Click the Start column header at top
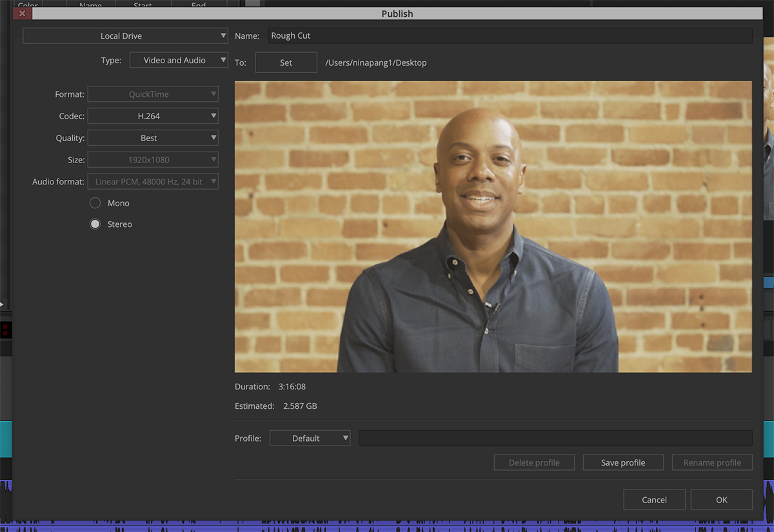The image size is (774, 532). tap(143, 4)
